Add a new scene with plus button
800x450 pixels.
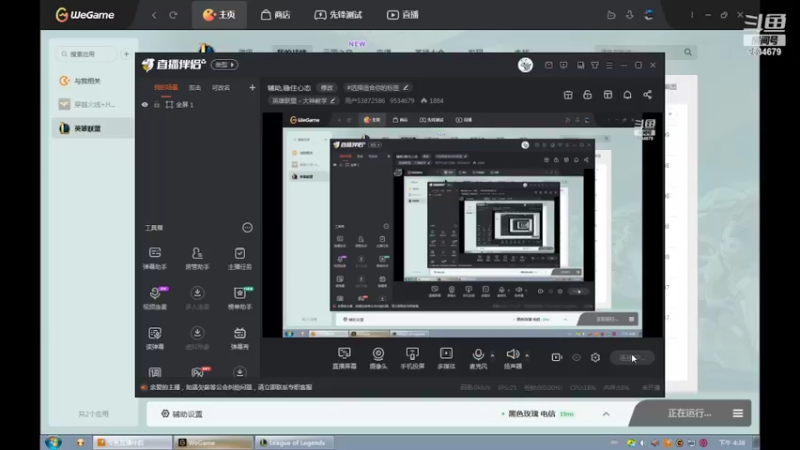252,88
